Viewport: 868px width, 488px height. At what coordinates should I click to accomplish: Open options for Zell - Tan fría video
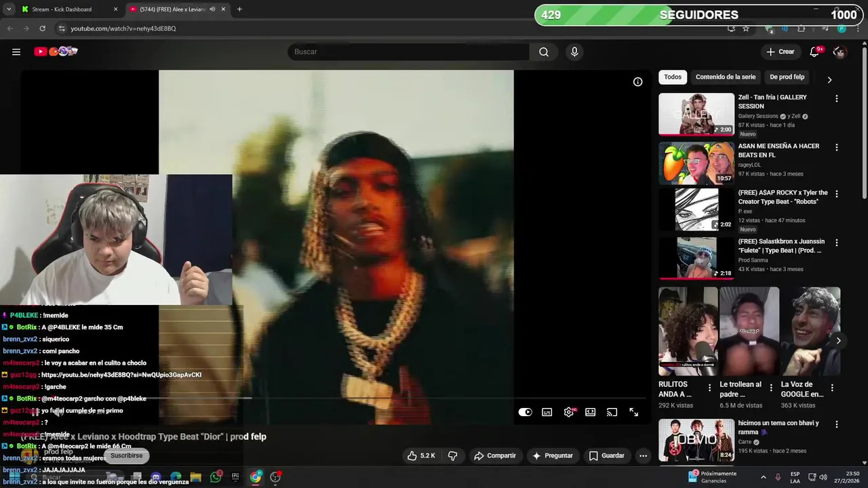[836, 98]
